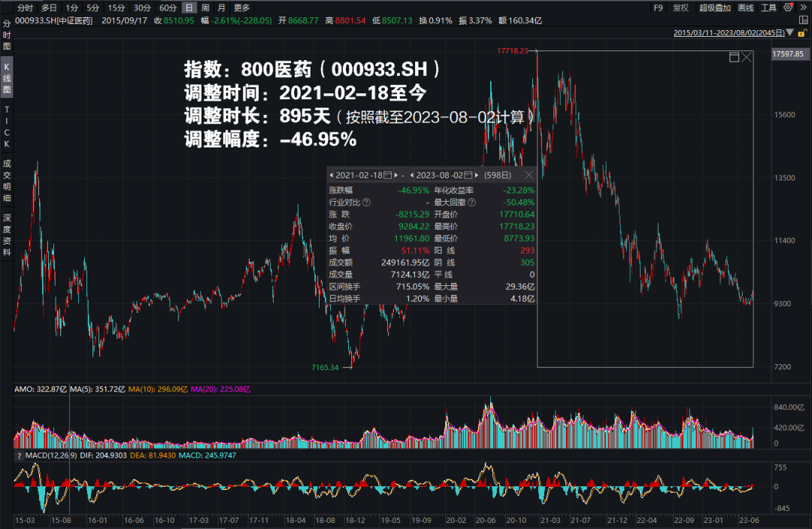Click the 23-06 label on the time axis

749,519
